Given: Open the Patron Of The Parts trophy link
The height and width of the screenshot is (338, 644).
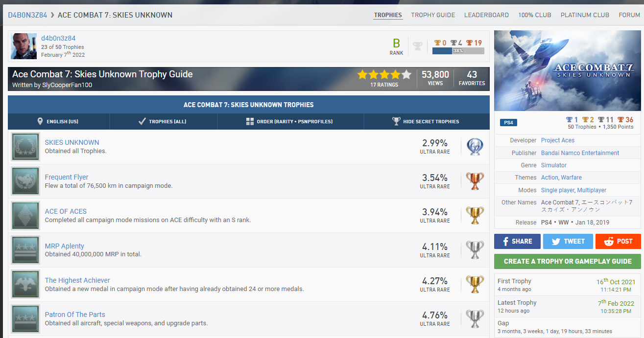Looking at the screenshot, I should [x=75, y=315].
